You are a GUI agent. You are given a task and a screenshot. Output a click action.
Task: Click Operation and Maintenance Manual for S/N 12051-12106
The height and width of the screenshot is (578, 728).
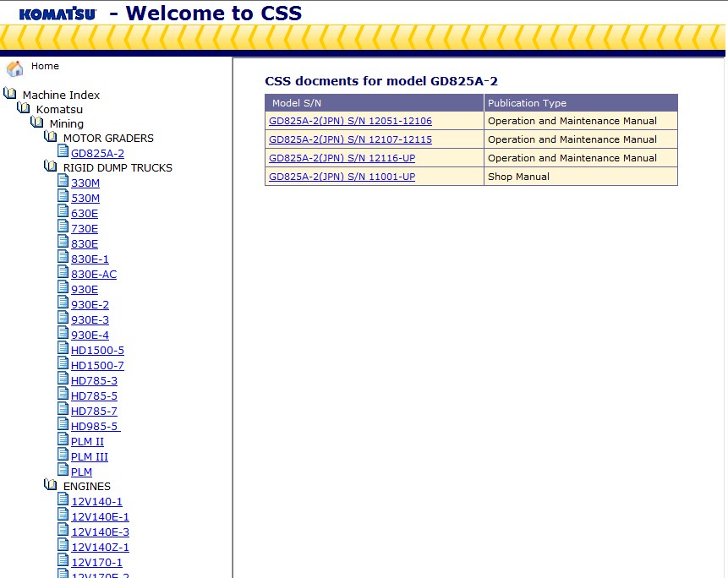coord(581,121)
